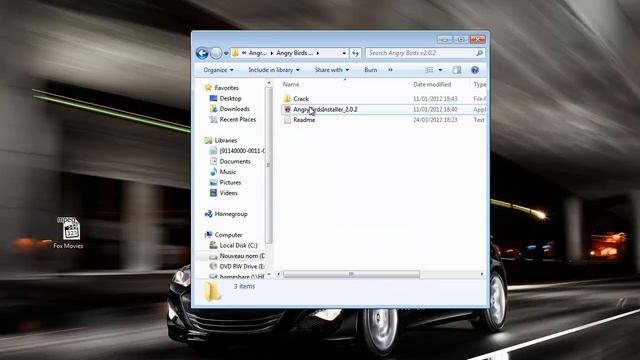Open Recent Places in Favorites
The width and height of the screenshot is (640, 360).
[x=238, y=120]
